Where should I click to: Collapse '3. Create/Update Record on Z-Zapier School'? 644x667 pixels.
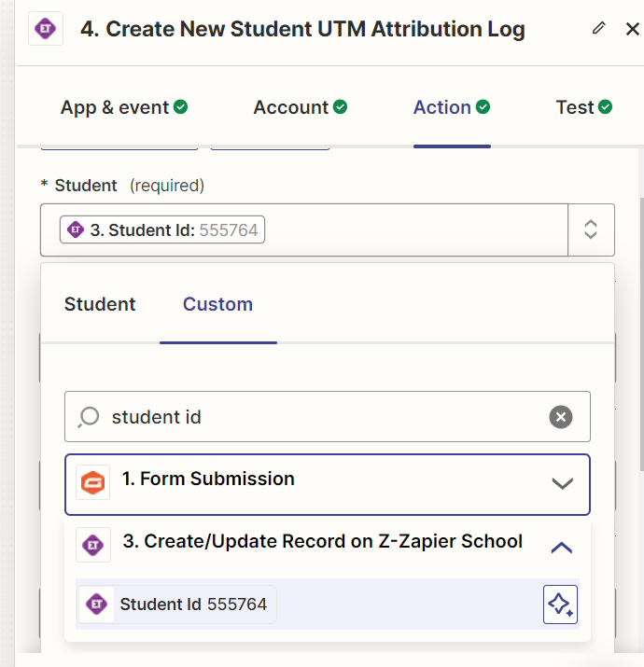pyautogui.click(x=328, y=545)
